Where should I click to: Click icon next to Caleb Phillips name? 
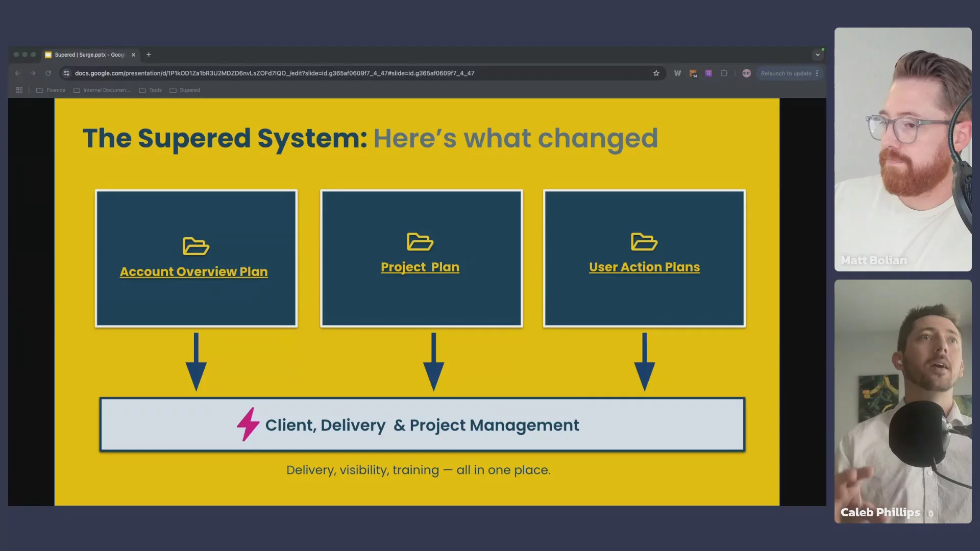click(931, 514)
